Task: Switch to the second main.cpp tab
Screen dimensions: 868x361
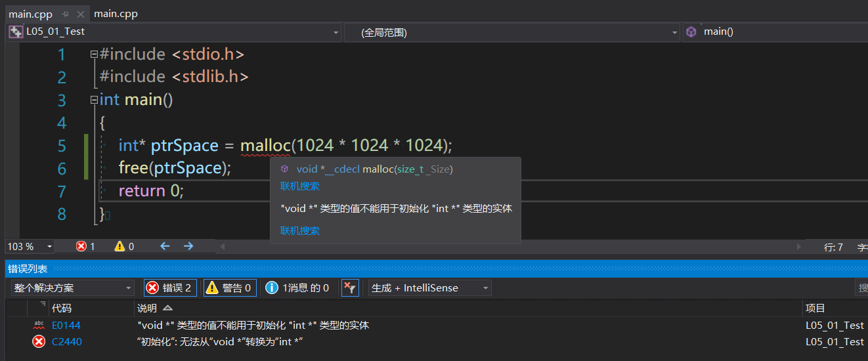Action: [116, 14]
